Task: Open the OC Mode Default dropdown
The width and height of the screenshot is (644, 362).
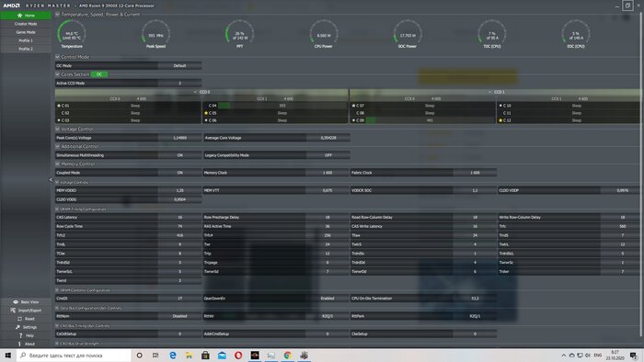Action: [179, 65]
